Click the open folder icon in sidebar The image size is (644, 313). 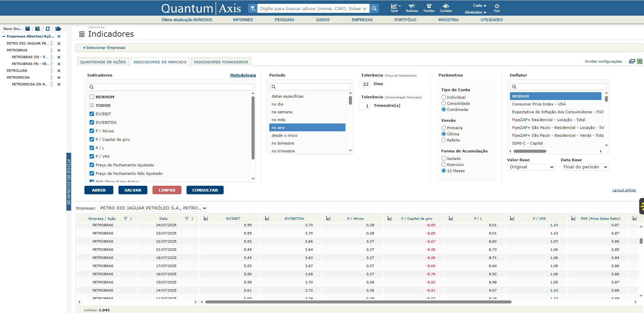(58, 29)
